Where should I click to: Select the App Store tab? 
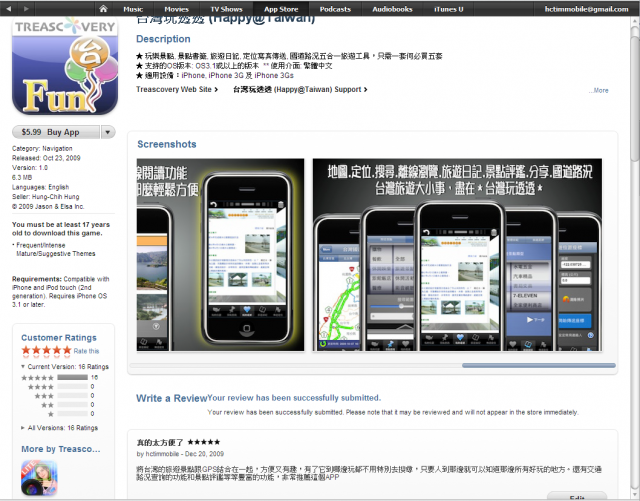[281, 9]
